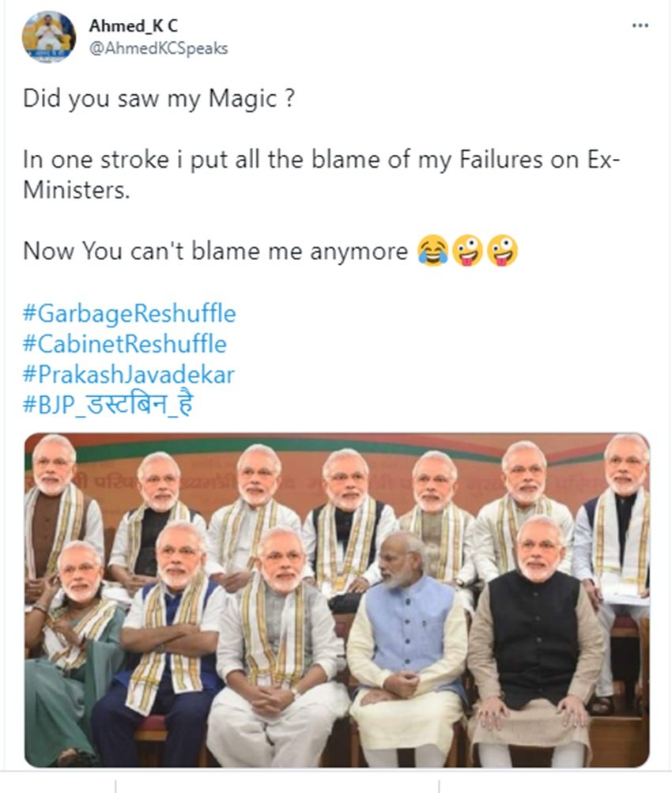Click the "Did you saw my Magic ?" text
The image size is (672, 793).
pos(159,99)
